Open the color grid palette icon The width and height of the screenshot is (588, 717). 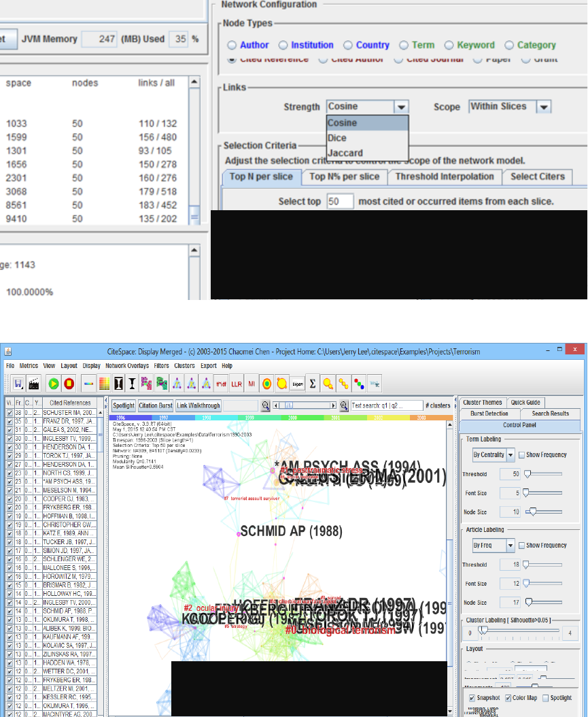[x=104, y=384]
